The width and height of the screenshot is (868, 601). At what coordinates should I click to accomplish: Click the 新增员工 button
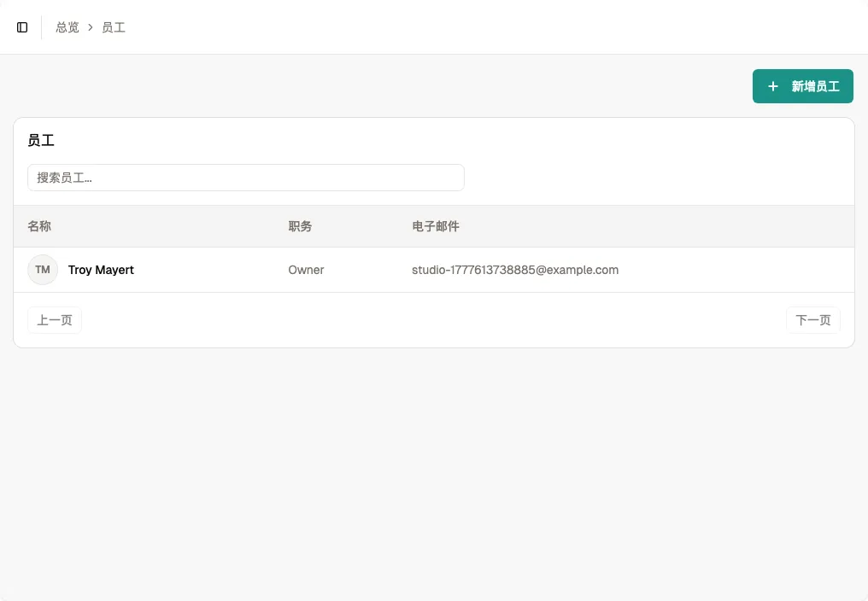[803, 86]
